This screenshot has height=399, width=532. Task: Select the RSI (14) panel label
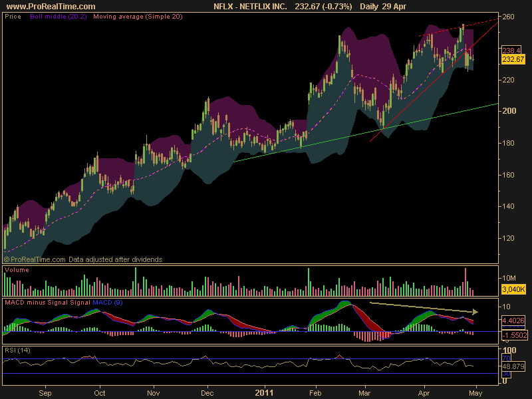(x=17, y=350)
